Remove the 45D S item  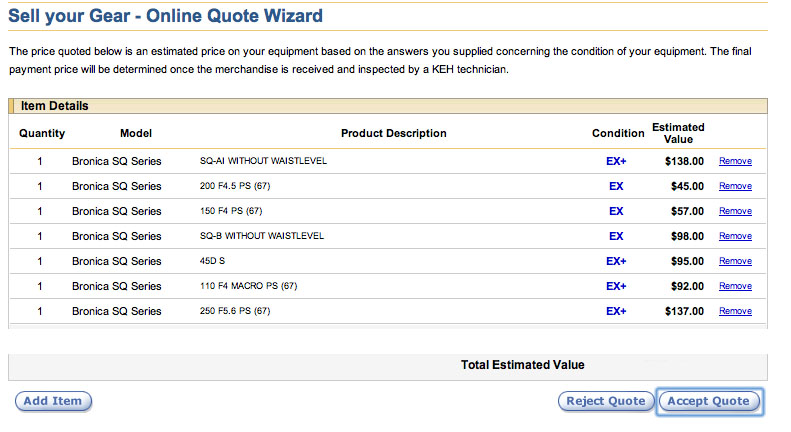(735, 261)
